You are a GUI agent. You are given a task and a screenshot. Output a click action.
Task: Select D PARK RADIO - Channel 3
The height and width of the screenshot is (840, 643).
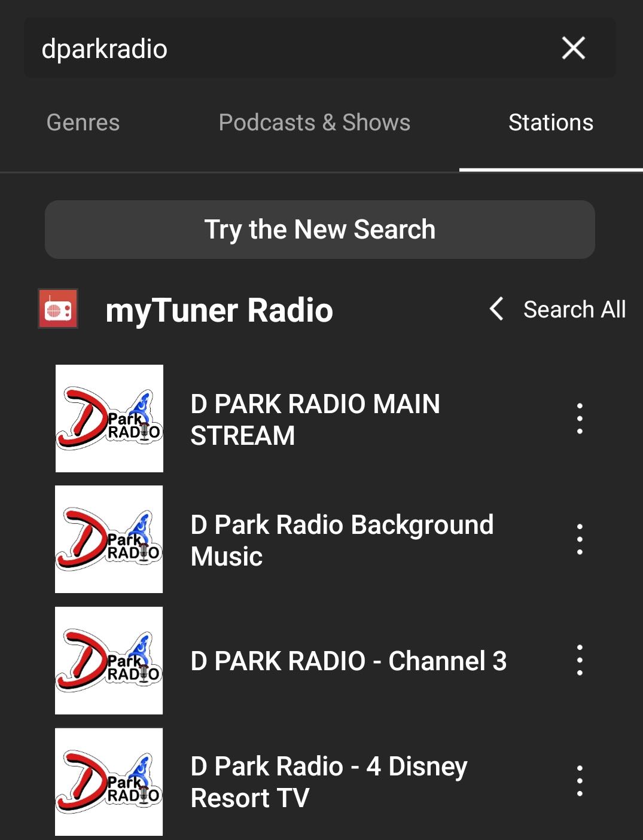click(348, 661)
